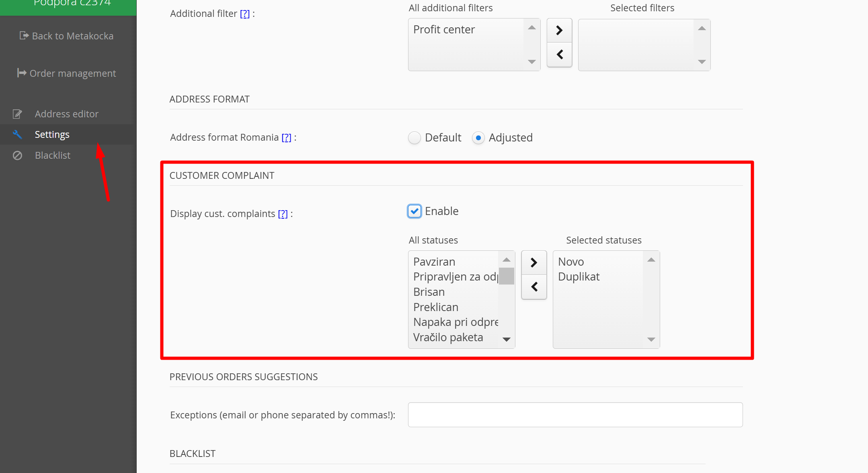Remove status with left arrow button
The width and height of the screenshot is (868, 473).
[x=534, y=287]
